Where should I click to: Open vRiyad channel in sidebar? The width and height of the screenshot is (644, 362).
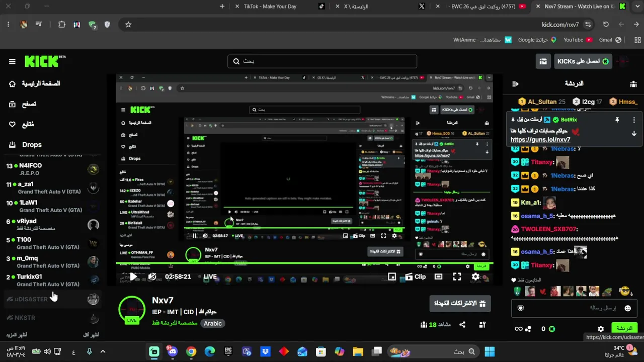52,225
